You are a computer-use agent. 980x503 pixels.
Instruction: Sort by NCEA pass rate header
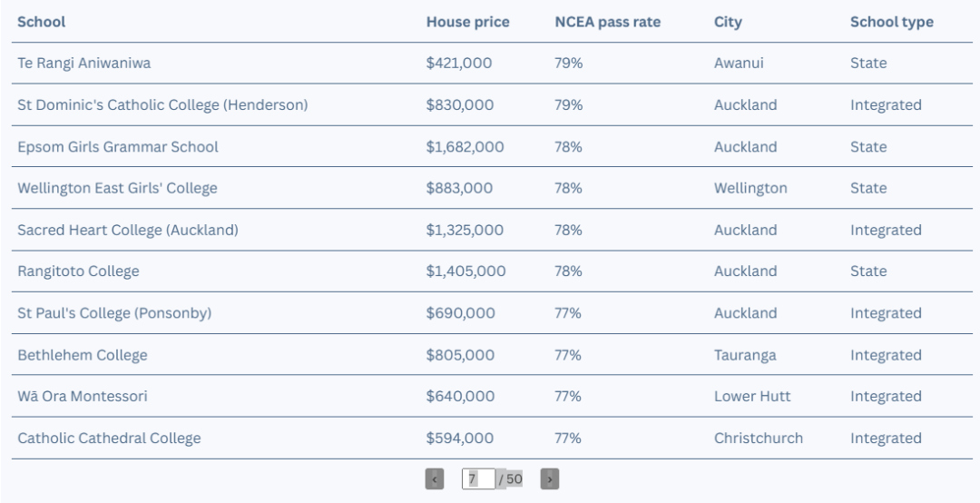tap(607, 22)
